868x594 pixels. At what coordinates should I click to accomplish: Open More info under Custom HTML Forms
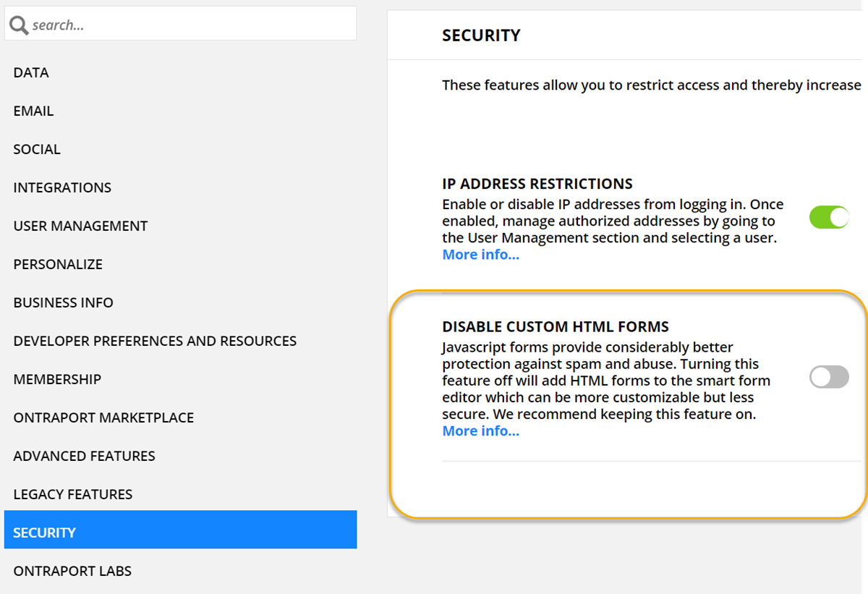[480, 431]
